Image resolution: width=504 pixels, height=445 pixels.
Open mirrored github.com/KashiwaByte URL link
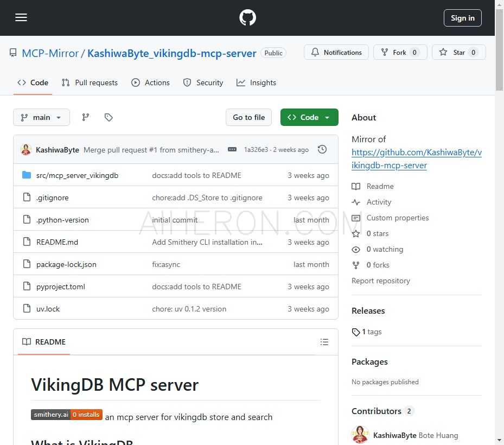coord(417,159)
